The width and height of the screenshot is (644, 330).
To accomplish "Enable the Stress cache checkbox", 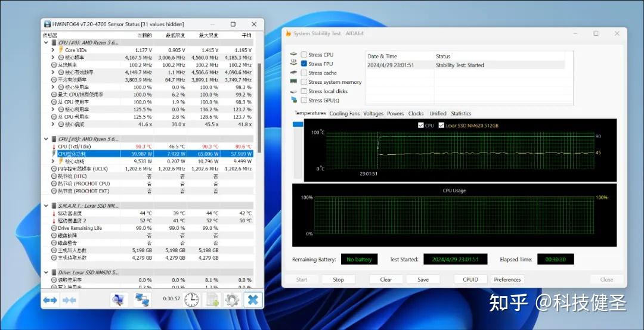I will coord(304,73).
